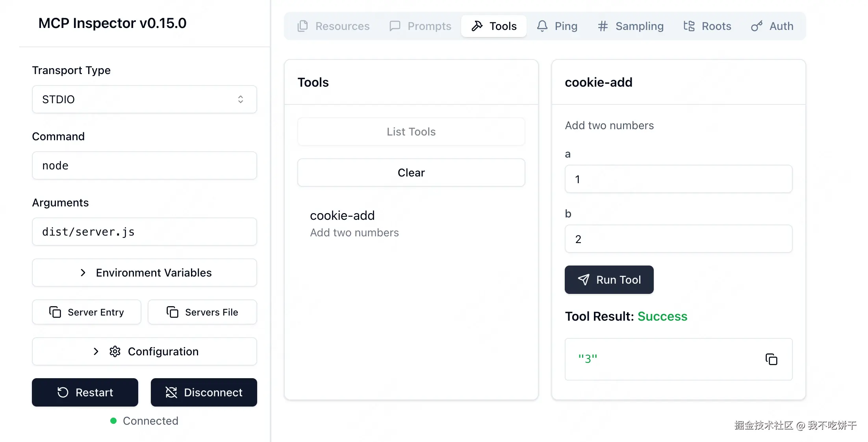Restart the server connection
The height and width of the screenshot is (442, 868).
pos(85,392)
